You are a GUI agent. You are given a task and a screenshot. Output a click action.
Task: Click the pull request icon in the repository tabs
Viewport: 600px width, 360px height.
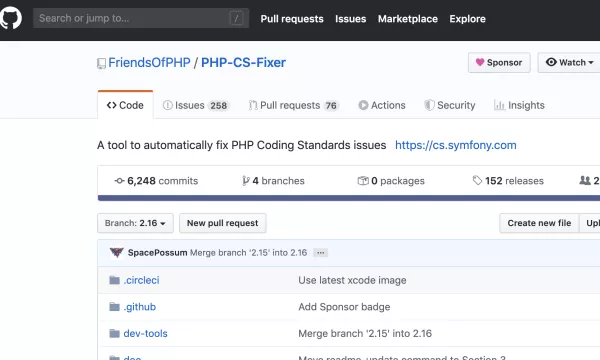tap(253, 105)
